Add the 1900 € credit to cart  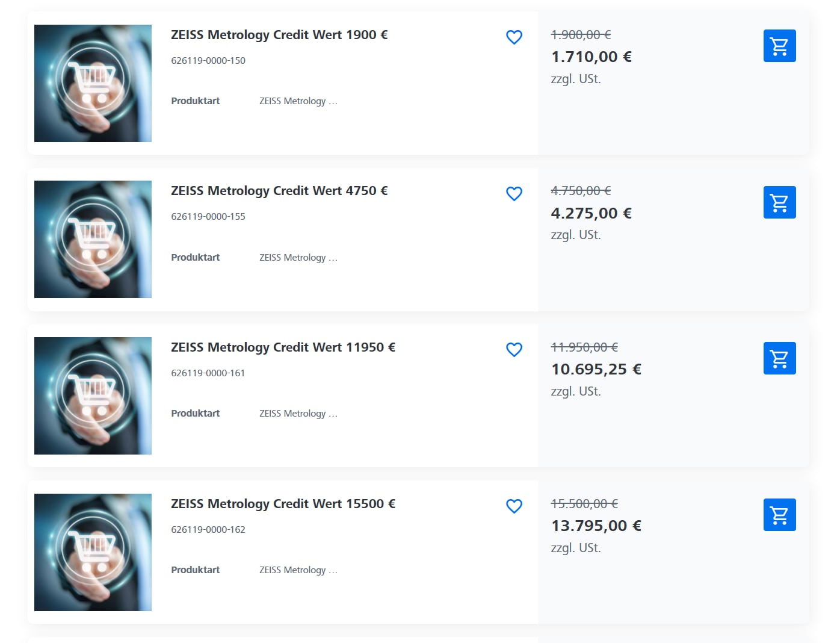tap(779, 46)
